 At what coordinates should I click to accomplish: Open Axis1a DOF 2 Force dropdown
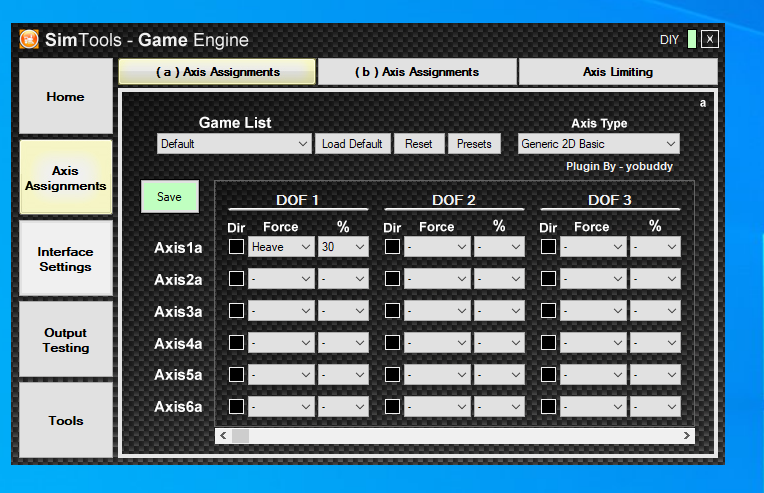pos(437,247)
